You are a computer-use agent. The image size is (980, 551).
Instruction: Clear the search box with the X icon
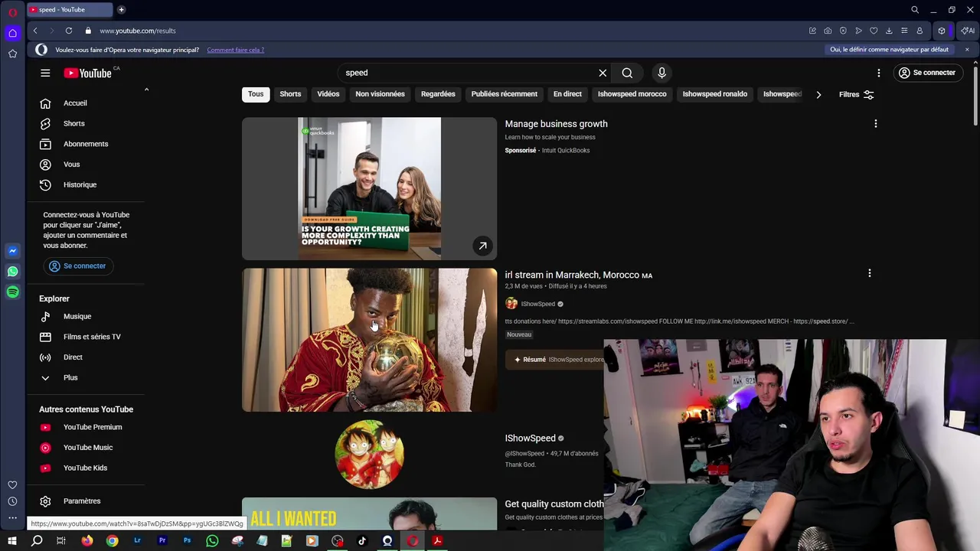coord(603,73)
